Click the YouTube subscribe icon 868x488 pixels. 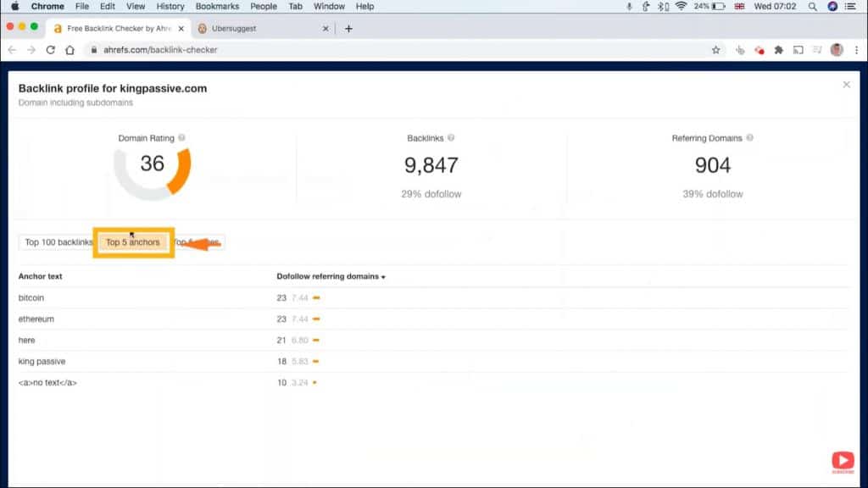843,461
